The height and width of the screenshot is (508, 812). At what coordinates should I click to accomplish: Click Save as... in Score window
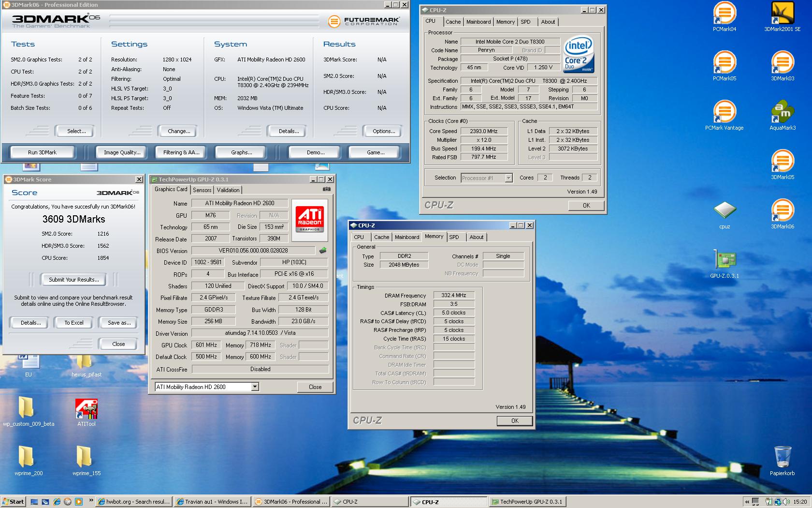pos(119,323)
